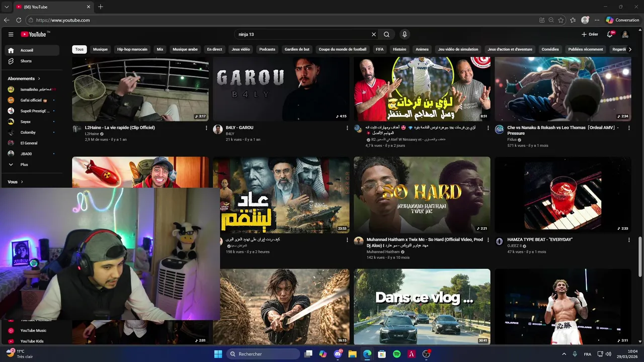Expand Abonnements section chevron

pyautogui.click(x=39, y=79)
